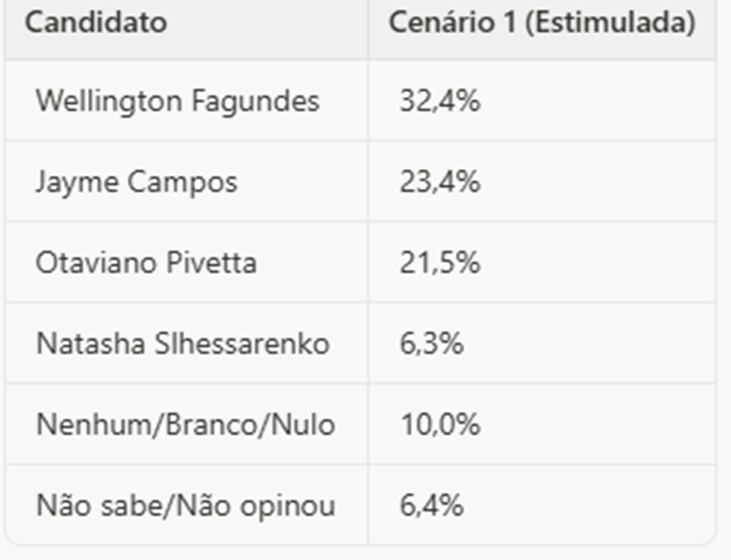The width and height of the screenshot is (731, 560).
Task: Select the Não sabe/Não opinou cell
Action: coord(185,505)
